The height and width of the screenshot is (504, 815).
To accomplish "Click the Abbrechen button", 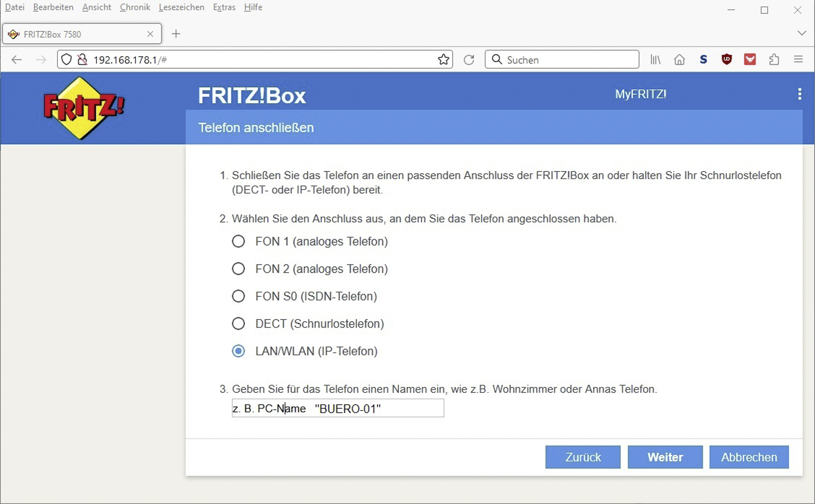I will (x=749, y=457).
